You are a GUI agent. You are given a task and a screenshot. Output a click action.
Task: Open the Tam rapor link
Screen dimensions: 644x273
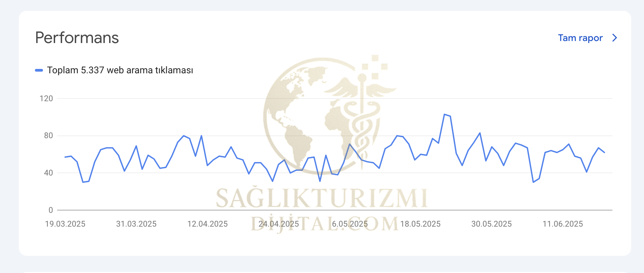(580, 38)
